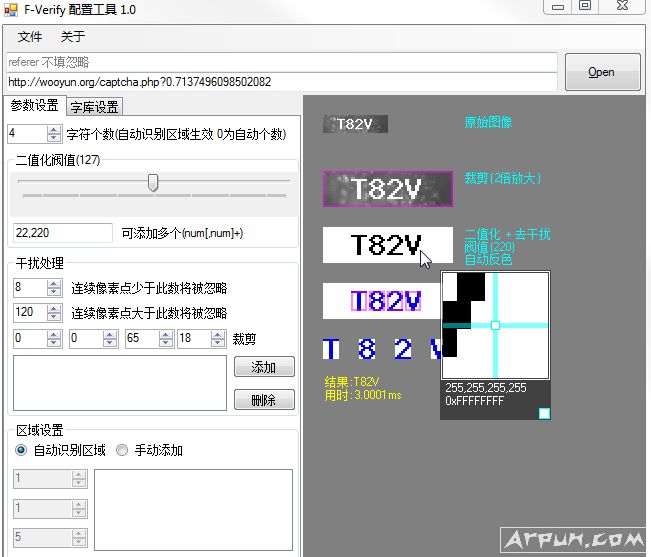This screenshot has width=651, height=557.
Task: Increase the maximum pixel value 120
Action: point(54,308)
